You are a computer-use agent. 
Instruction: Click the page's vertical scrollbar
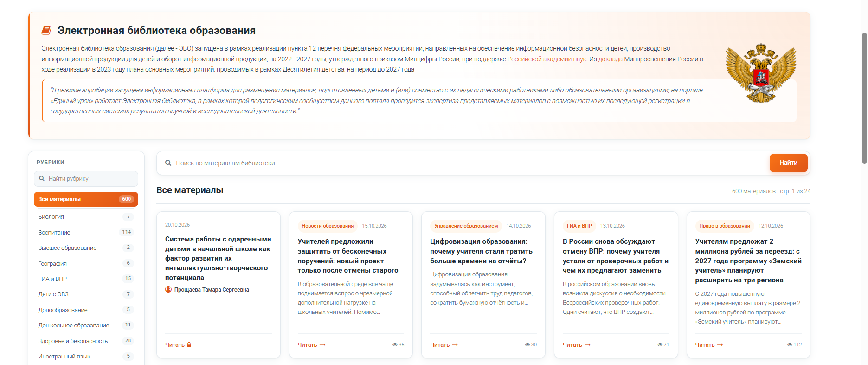pyautogui.click(x=864, y=98)
